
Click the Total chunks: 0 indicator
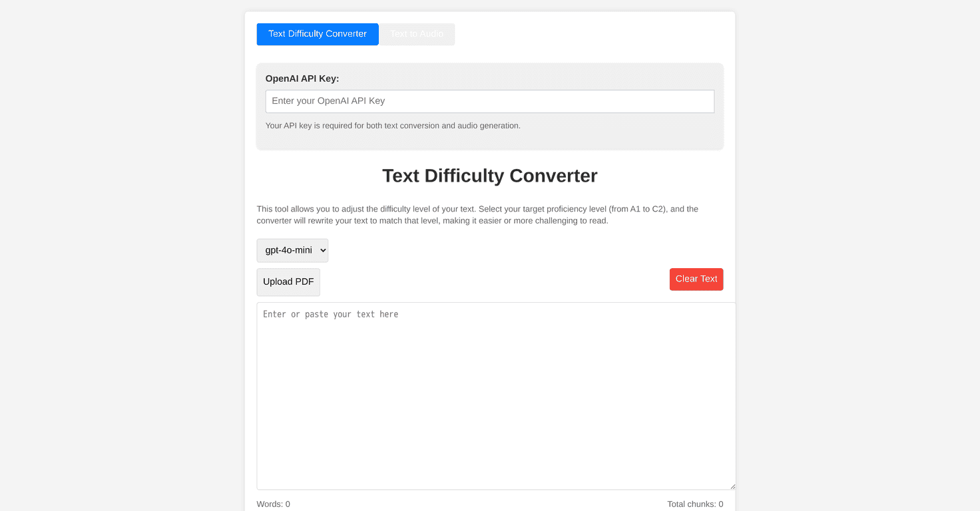695,504
